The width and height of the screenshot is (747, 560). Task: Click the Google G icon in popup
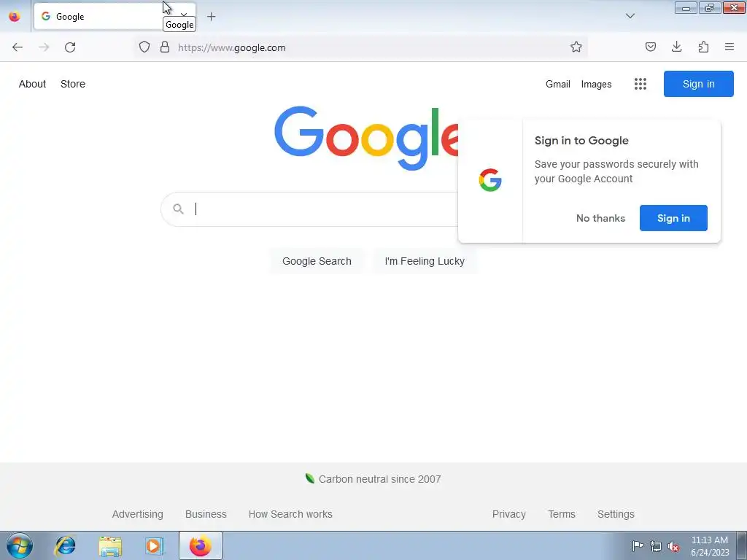tap(490, 180)
